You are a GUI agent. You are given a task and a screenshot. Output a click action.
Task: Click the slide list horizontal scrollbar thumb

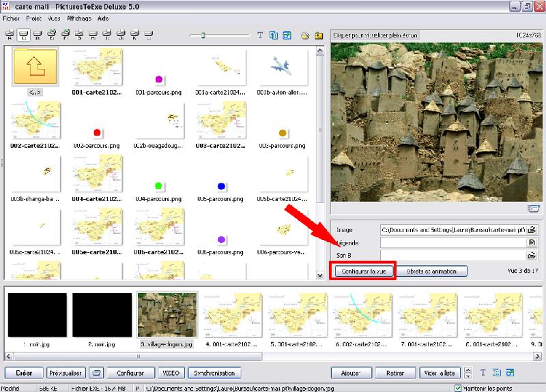(x=138, y=356)
